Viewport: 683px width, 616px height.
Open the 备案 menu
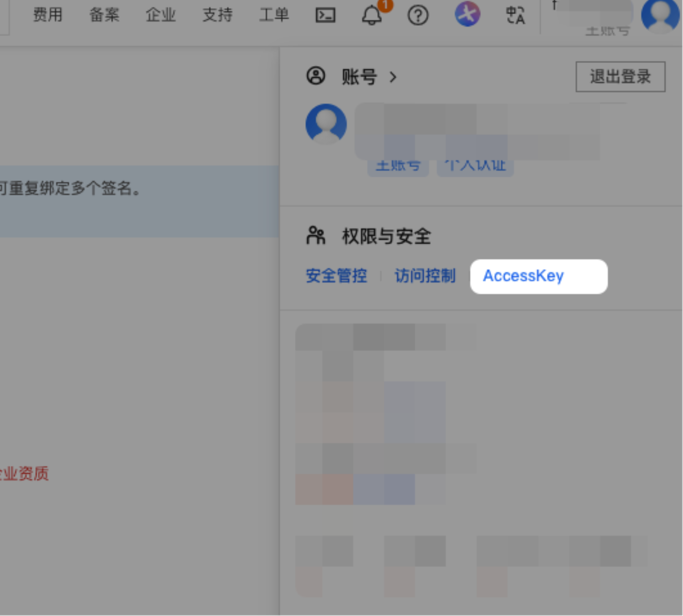click(104, 15)
